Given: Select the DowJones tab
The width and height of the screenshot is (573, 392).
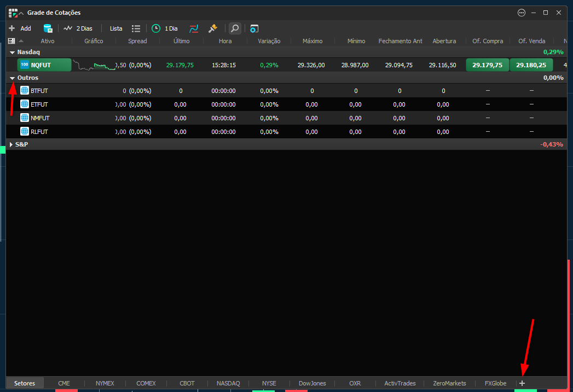Looking at the screenshot, I should click(x=312, y=383).
